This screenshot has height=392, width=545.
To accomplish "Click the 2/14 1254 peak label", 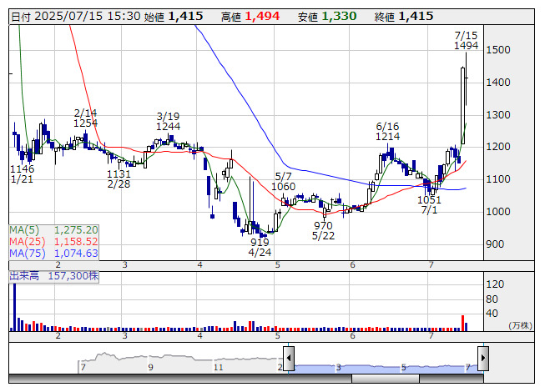I will 85,118.
